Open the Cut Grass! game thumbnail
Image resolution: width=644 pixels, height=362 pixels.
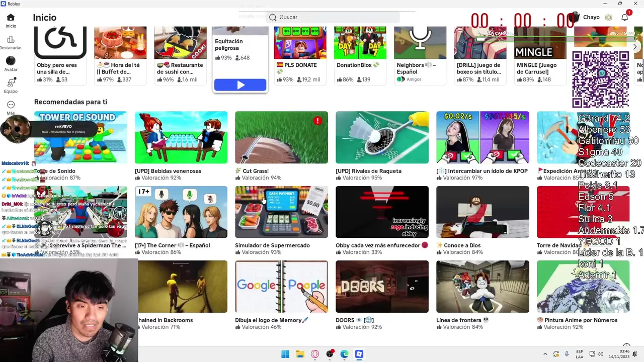click(x=282, y=137)
